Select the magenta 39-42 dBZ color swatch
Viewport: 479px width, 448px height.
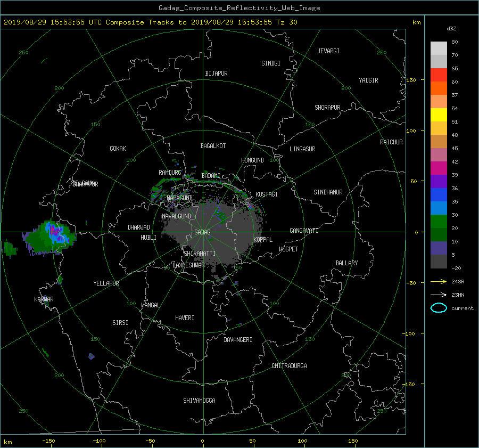point(439,168)
